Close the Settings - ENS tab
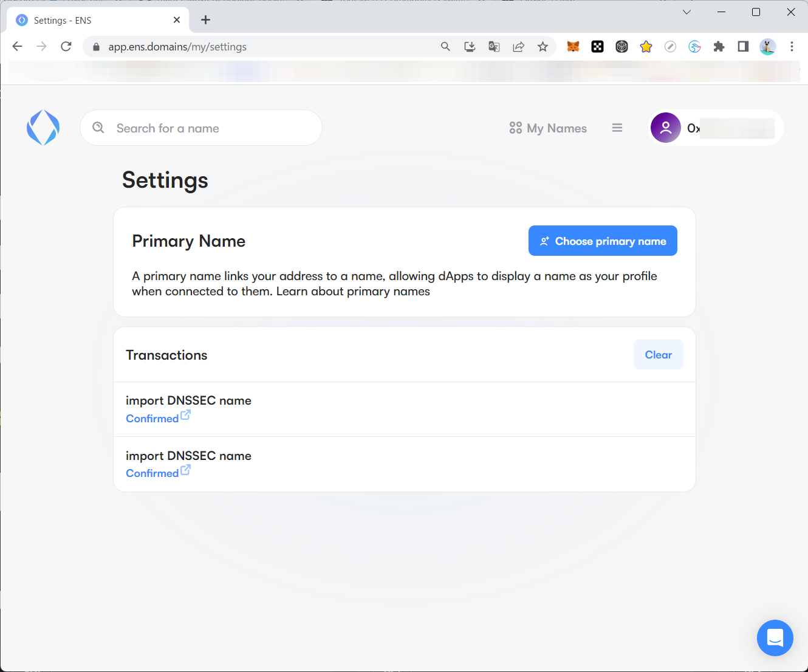 click(177, 20)
